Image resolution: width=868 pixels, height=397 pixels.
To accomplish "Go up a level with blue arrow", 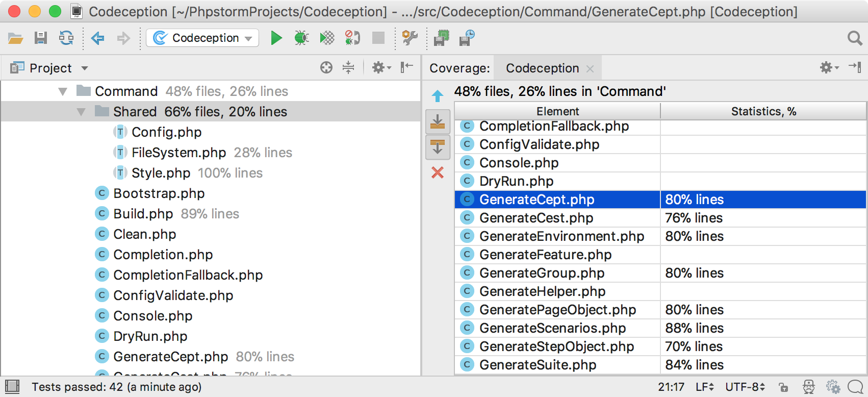I will tap(438, 95).
